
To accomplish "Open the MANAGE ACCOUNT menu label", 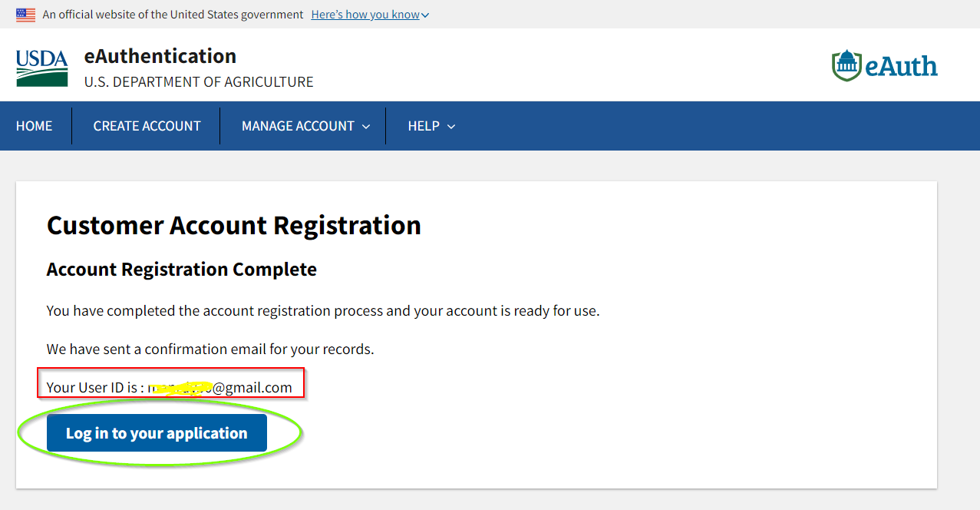I will pos(298,126).
